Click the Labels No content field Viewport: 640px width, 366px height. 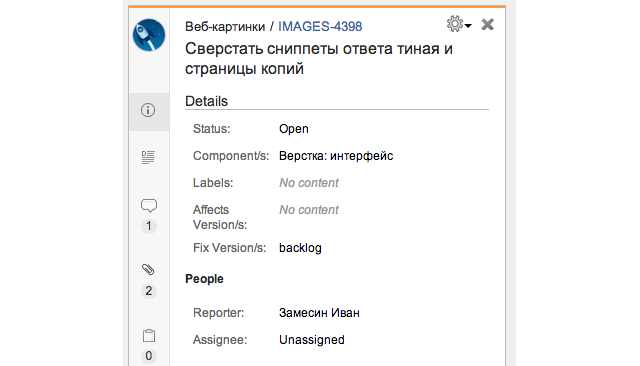pyautogui.click(x=309, y=183)
